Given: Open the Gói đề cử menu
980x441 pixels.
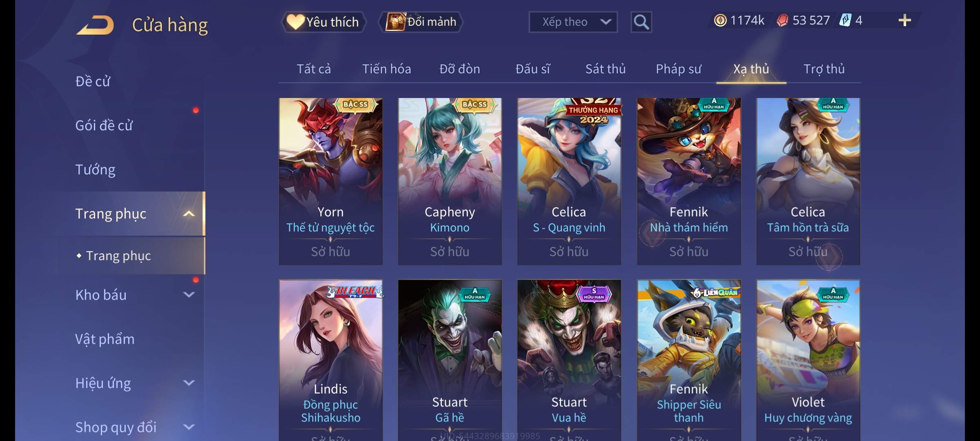Looking at the screenshot, I should pyautogui.click(x=104, y=125).
